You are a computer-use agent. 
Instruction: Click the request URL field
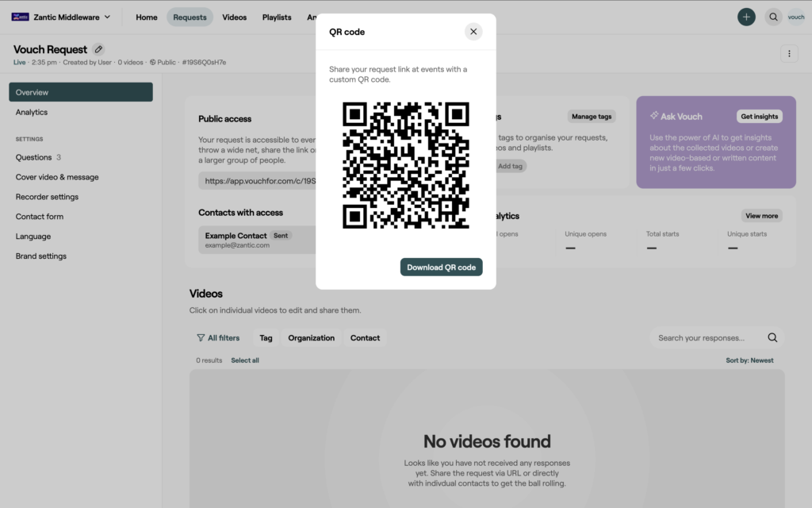258,181
